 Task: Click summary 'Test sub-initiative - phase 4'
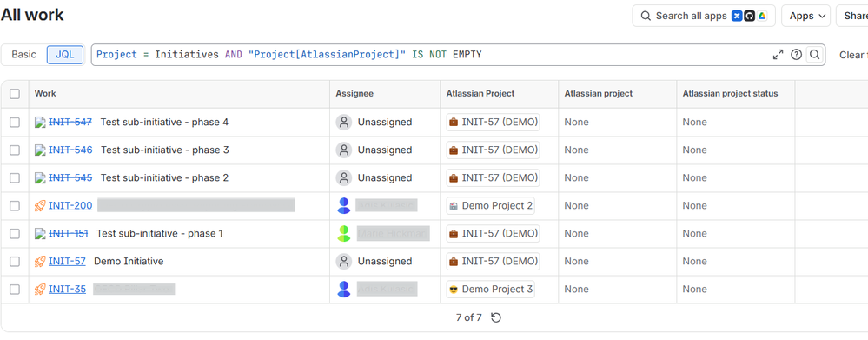pos(164,123)
